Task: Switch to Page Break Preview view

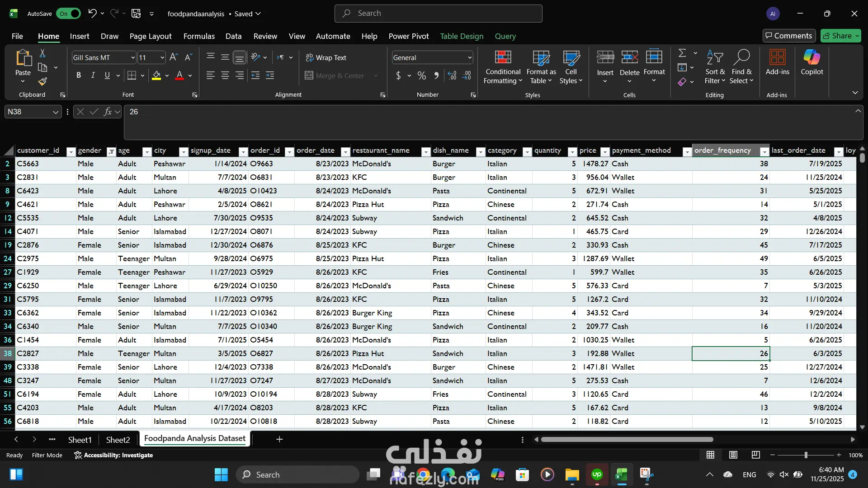Action: pyautogui.click(x=755, y=455)
